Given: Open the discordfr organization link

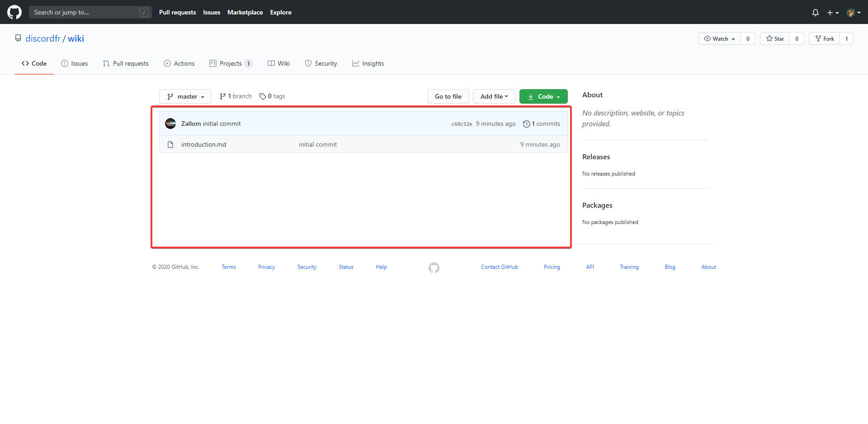Looking at the screenshot, I should [43, 38].
